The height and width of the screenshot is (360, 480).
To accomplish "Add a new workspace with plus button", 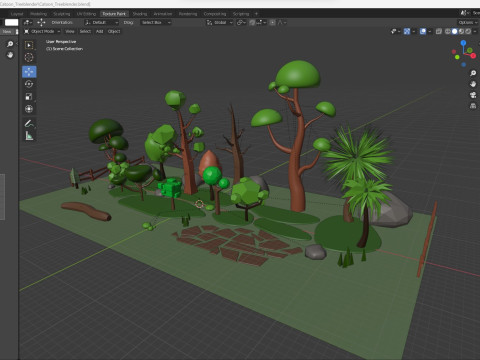I will [256, 14].
